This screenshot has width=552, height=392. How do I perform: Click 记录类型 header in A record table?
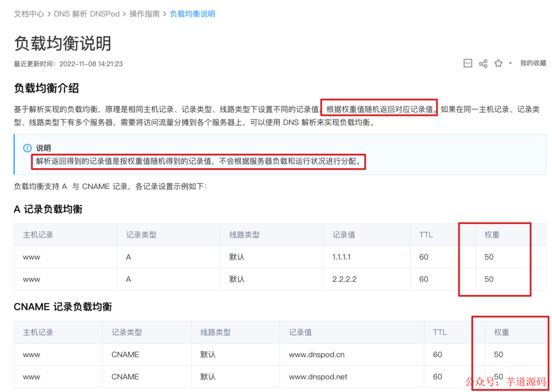[x=141, y=235]
